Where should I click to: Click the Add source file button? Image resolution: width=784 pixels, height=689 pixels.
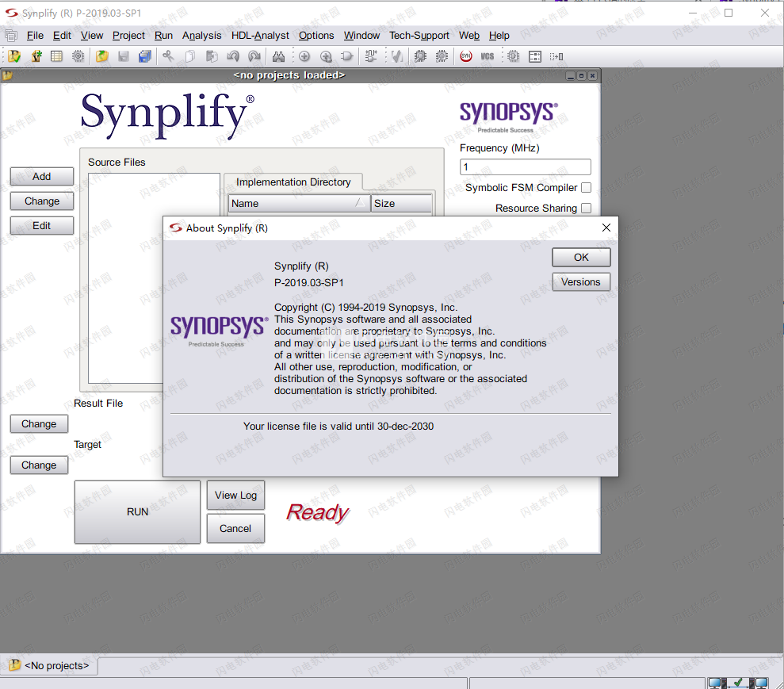click(42, 177)
